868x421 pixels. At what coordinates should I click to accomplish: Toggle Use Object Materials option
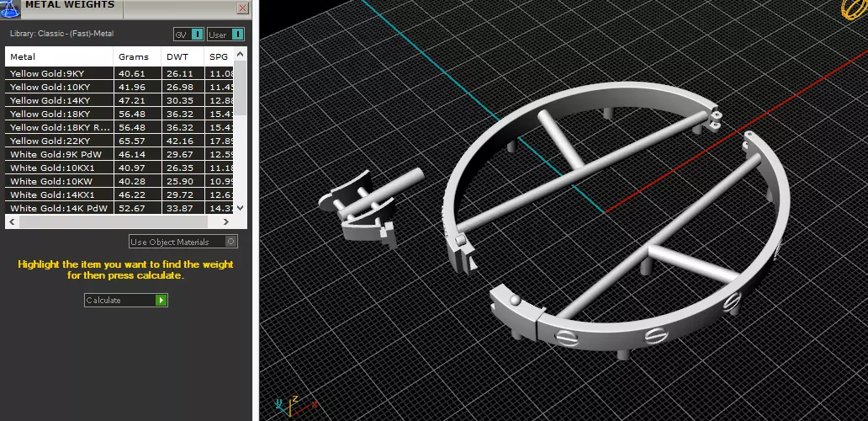183,242
